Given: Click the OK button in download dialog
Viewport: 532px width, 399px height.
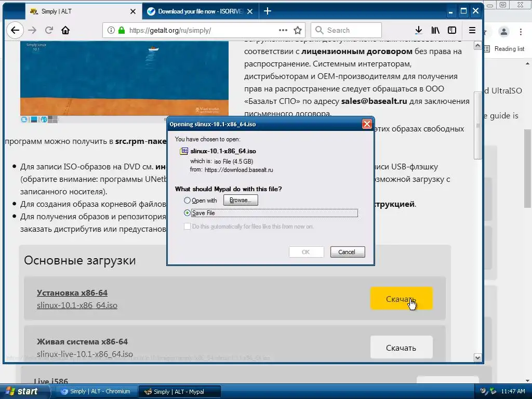Looking at the screenshot, I should [x=306, y=252].
